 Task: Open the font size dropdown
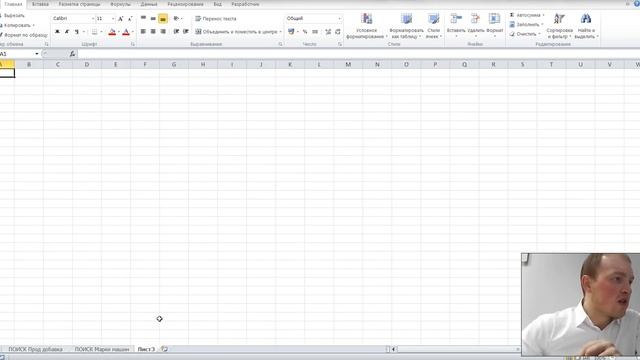tap(113, 19)
